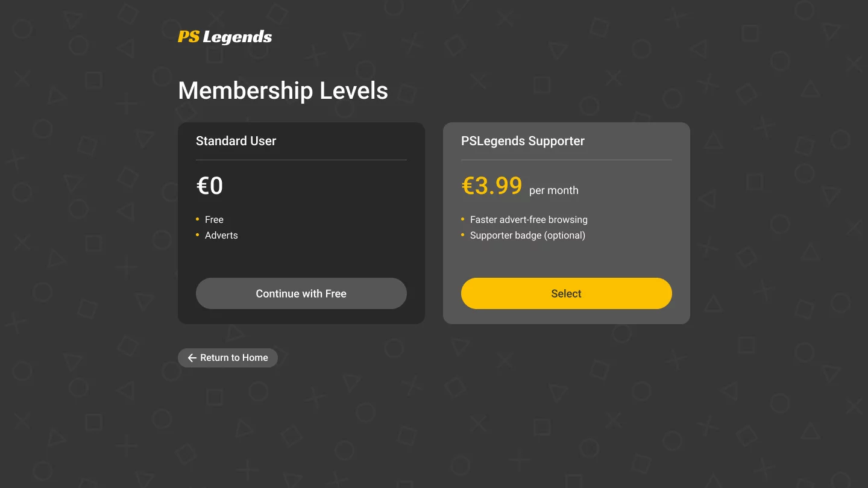Click the Supporter badge (optional) text

tap(527, 236)
